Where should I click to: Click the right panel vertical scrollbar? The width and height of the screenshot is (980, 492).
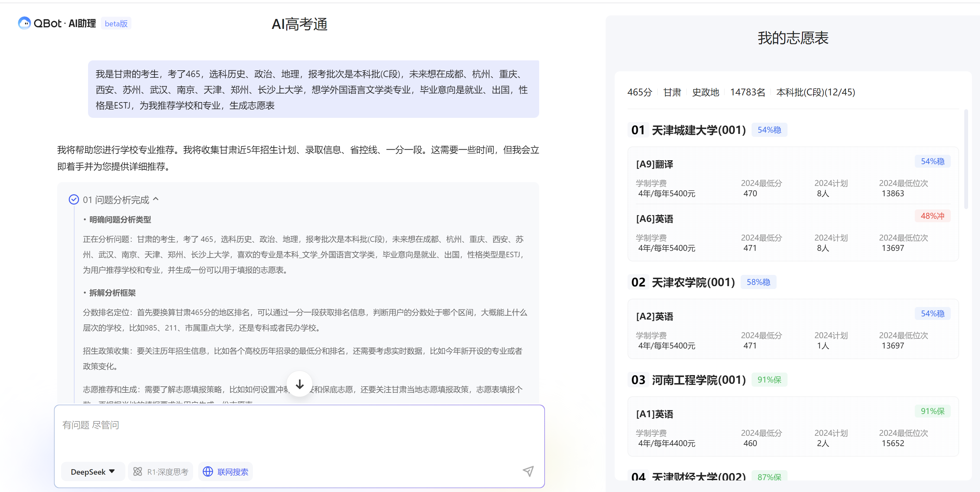pos(966,159)
